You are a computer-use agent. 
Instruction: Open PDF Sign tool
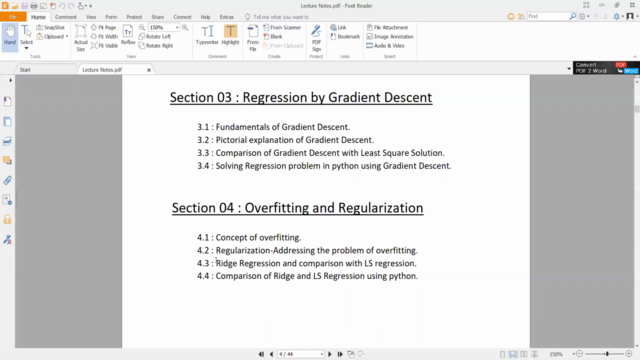tap(316, 38)
